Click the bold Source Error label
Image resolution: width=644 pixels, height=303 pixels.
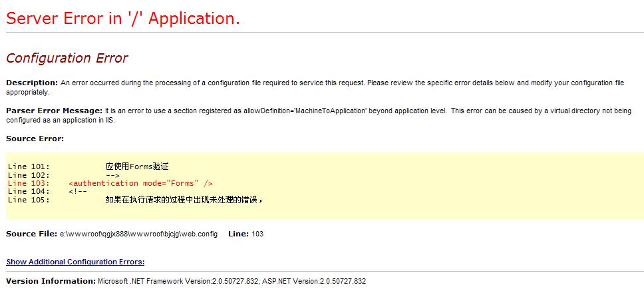point(35,139)
